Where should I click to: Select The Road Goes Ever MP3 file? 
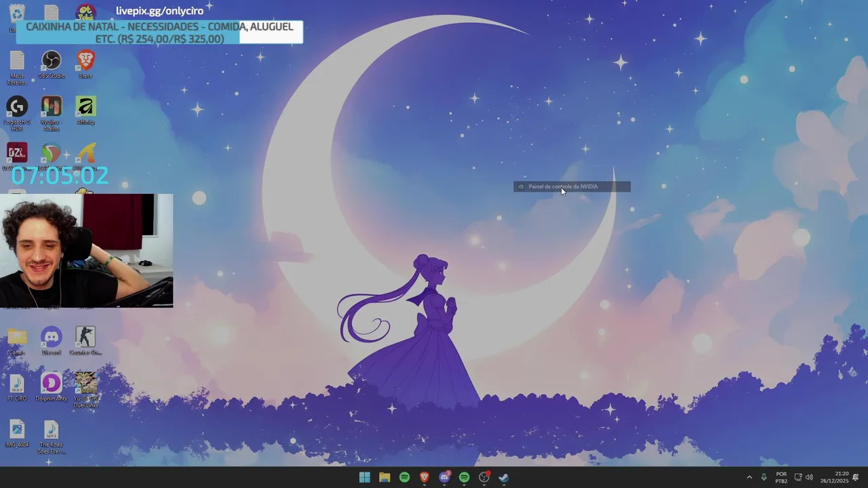point(52,437)
